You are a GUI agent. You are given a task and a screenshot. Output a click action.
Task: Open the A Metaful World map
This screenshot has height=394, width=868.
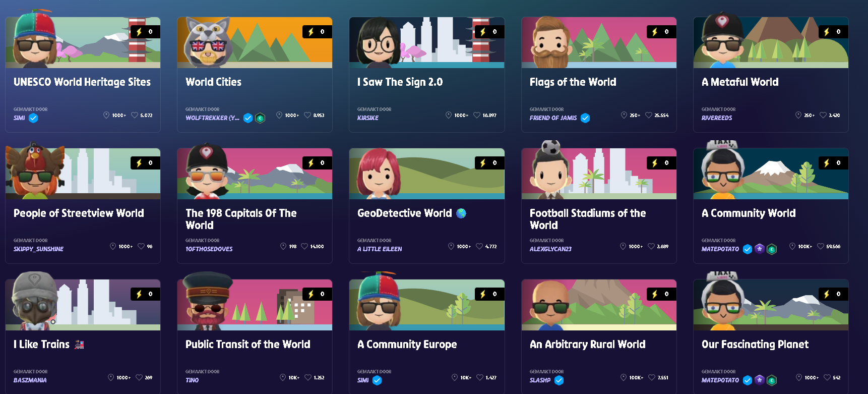[740, 82]
